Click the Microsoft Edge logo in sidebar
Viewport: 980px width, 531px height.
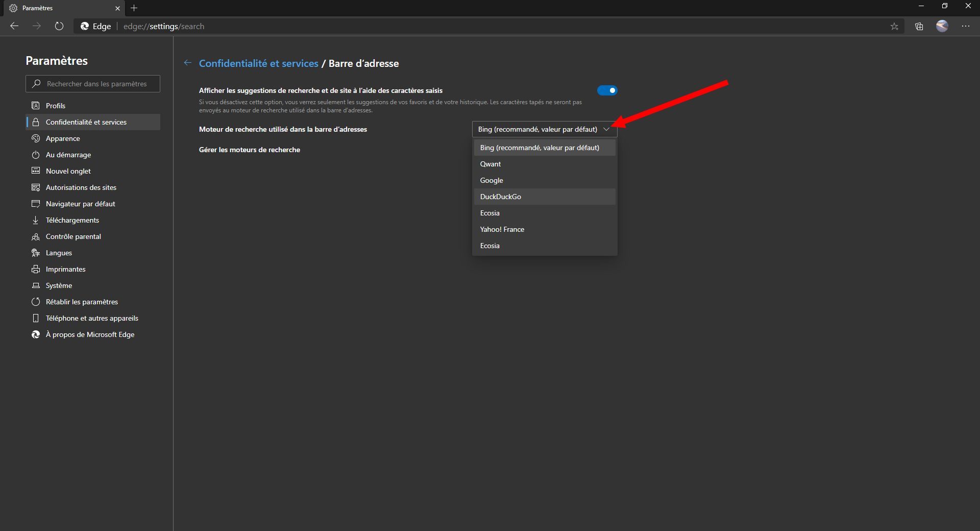coord(36,334)
